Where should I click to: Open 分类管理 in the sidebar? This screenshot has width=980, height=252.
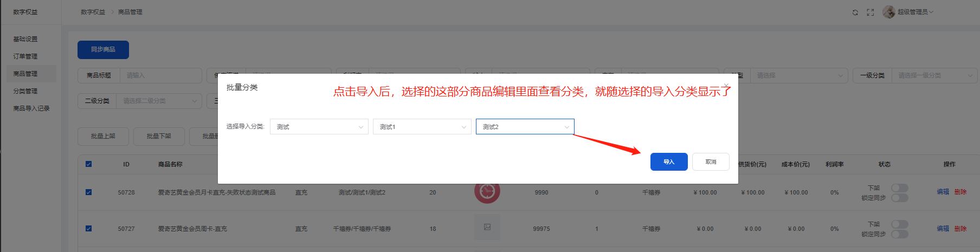[x=25, y=91]
